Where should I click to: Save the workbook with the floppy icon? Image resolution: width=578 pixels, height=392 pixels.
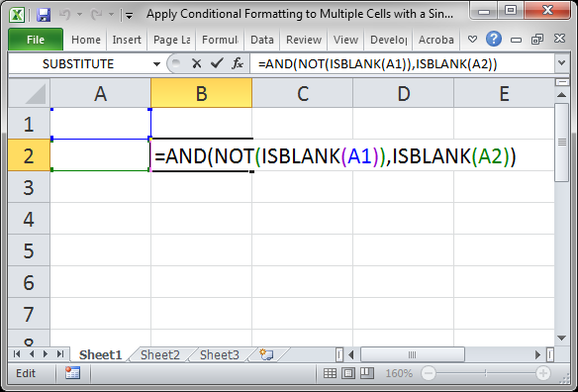(44, 15)
